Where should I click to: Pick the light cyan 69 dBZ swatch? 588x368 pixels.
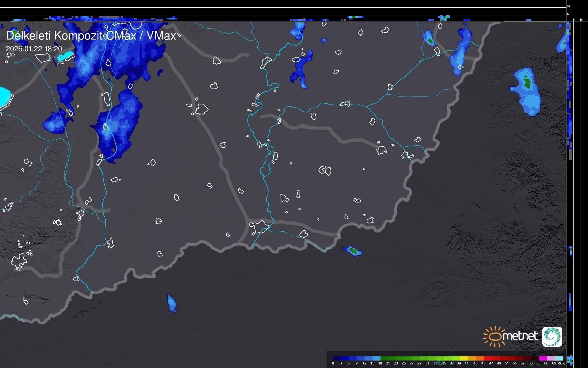(559, 358)
